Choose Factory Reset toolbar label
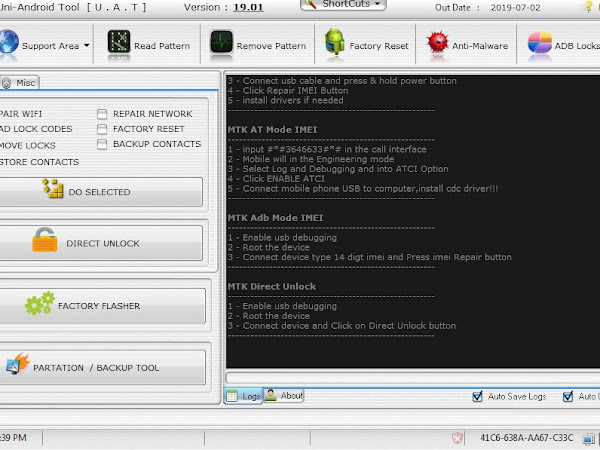Image resolution: width=600 pixels, height=450 pixels. click(x=379, y=46)
